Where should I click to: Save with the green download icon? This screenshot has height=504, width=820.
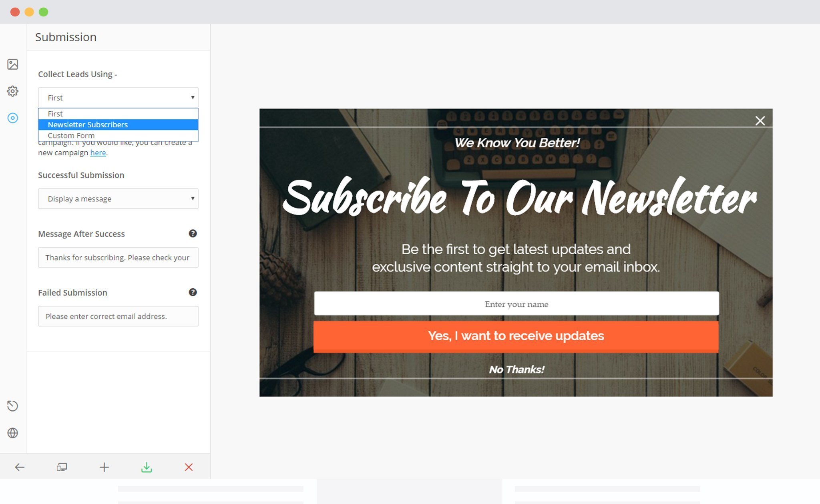tap(147, 467)
